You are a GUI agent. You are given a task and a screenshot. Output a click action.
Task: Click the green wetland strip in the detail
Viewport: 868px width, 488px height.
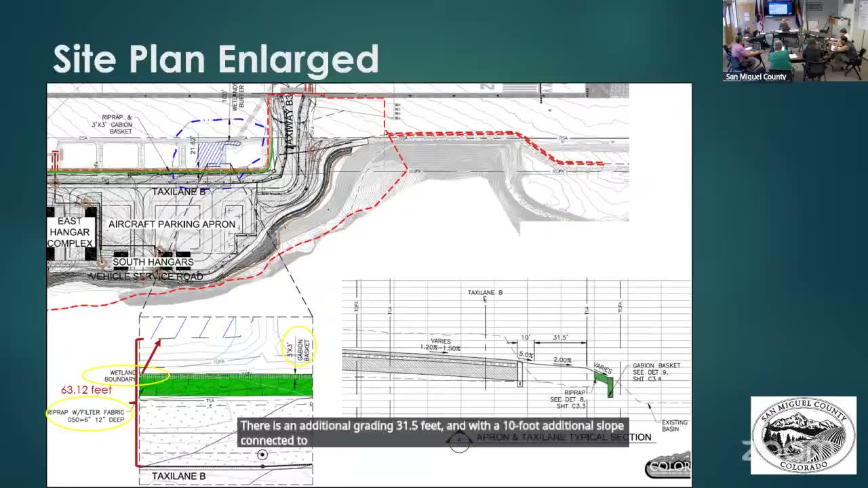point(226,385)
